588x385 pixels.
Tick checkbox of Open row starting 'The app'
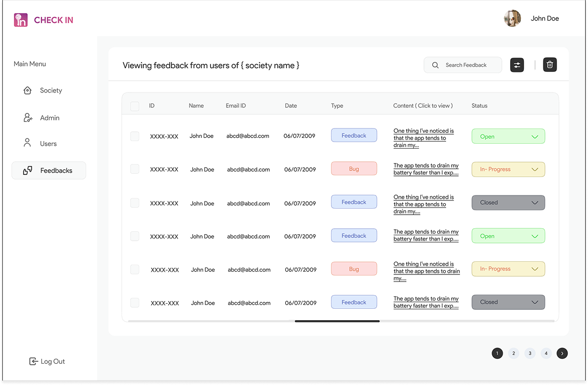(x=134, y=236)
